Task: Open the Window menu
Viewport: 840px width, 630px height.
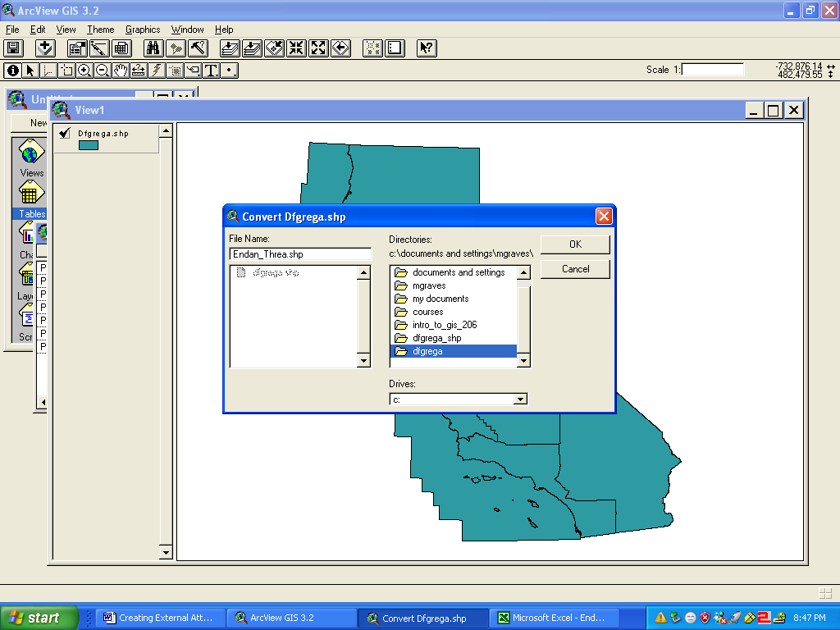Action: pyautogui.click(x=188, y=30)
